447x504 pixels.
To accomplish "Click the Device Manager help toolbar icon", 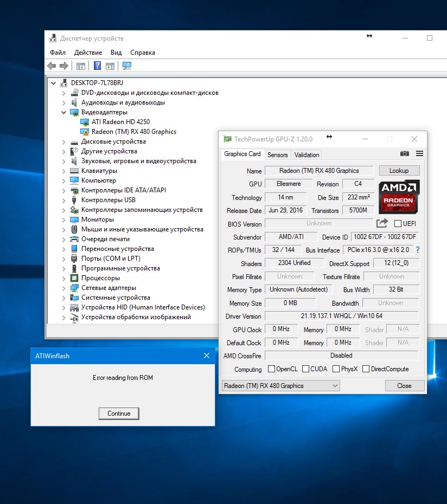I will coord(97,66).
